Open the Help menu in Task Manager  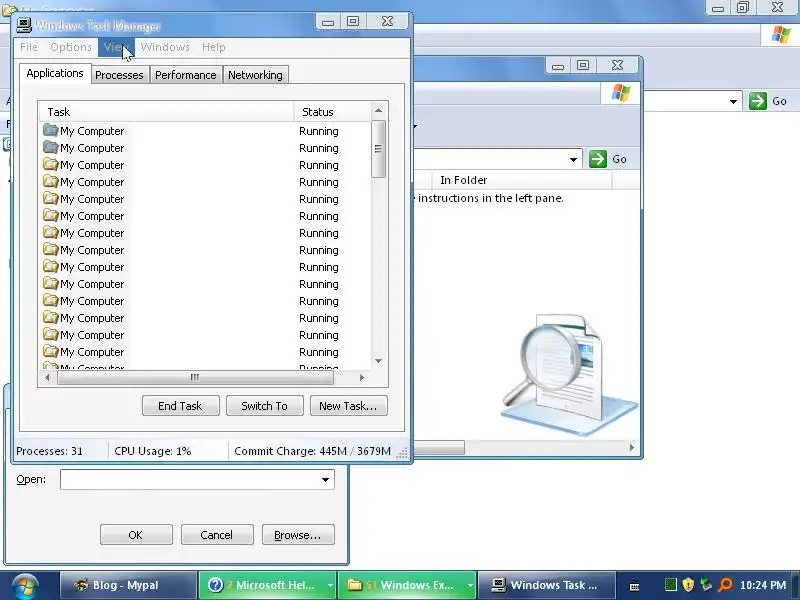(213, 47)
